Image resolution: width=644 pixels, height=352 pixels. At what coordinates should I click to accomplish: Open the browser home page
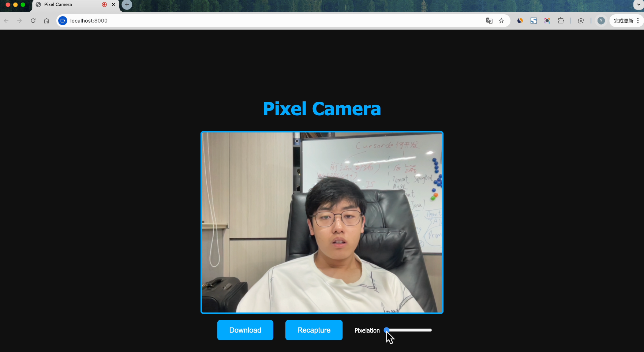point(46,21)
